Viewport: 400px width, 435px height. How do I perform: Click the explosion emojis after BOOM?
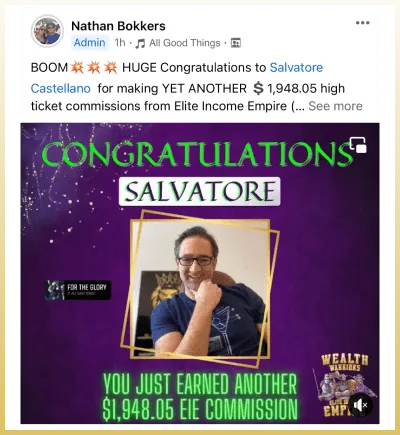coord(94,68)
